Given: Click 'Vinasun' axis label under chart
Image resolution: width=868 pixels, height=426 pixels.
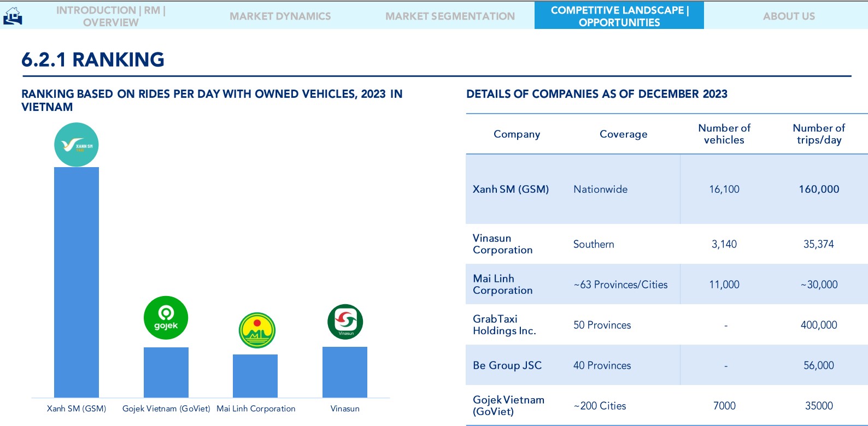Looking at the screenshot, I should tap(345, 409).
